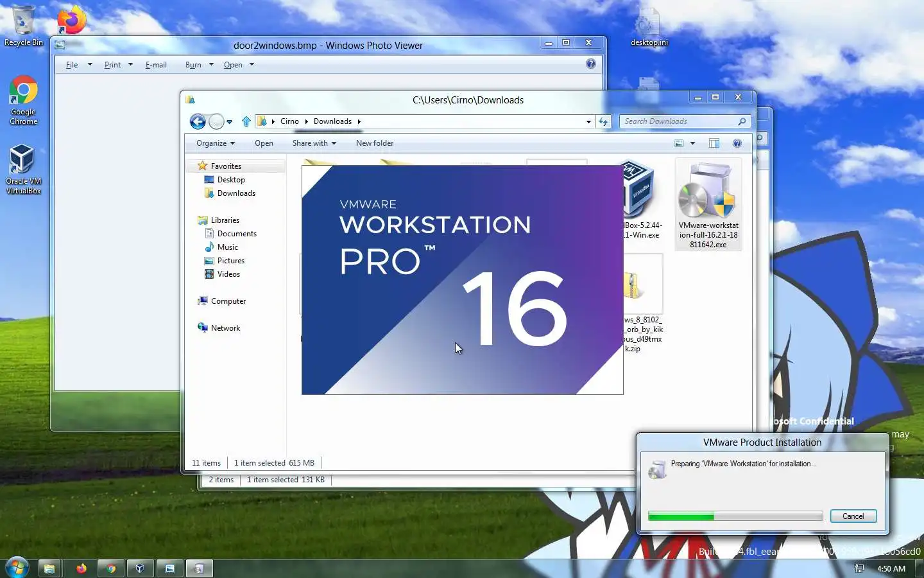Open the Windows Start menu
Screen dimensions: 924x578
(x=17, y=568)
